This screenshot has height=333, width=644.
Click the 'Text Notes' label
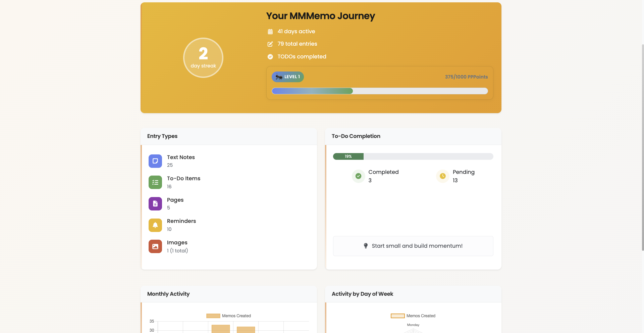(181, 157)
